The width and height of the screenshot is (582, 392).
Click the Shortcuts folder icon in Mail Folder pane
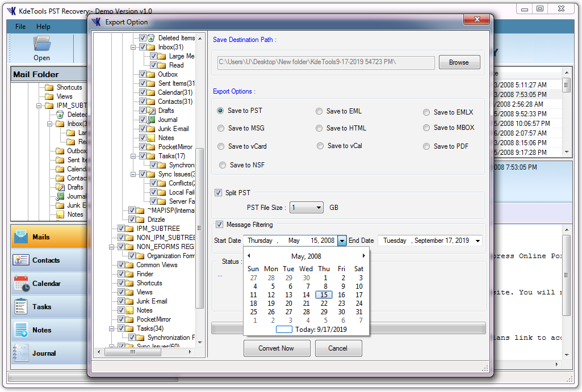click(x=49, y=87)
